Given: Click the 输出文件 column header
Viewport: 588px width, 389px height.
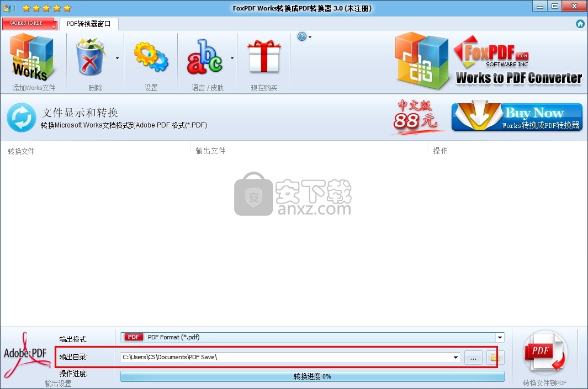Looking at the screenshot, I should 210,151.
